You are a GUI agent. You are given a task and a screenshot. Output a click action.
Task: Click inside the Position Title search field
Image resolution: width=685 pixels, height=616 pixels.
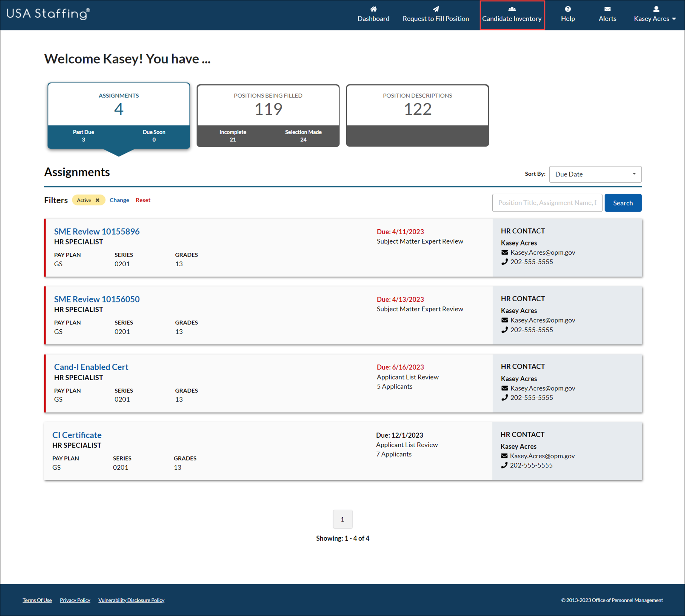(x=547, y=203)
